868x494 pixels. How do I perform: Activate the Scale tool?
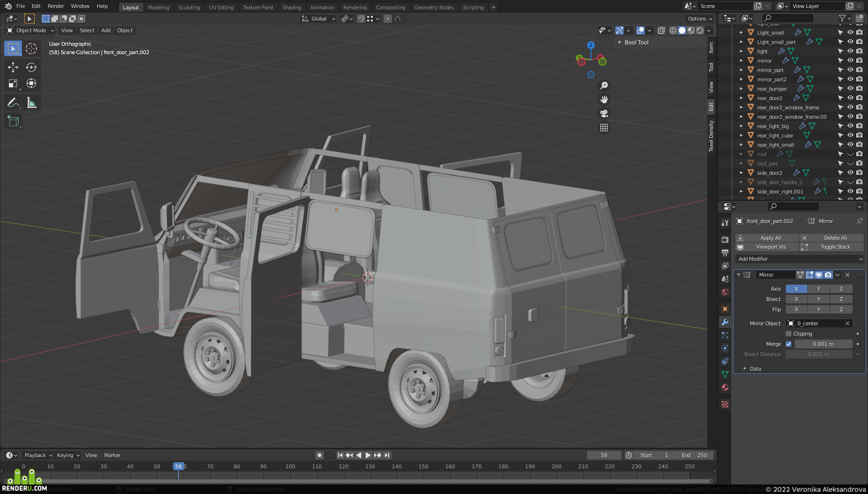coord(13,84)
